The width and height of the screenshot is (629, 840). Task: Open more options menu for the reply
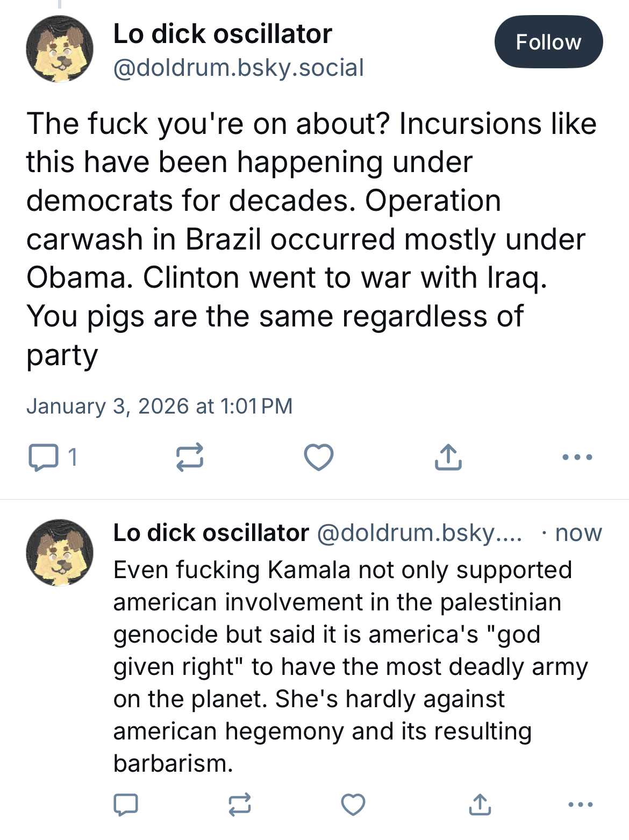[x=580, y=805]
